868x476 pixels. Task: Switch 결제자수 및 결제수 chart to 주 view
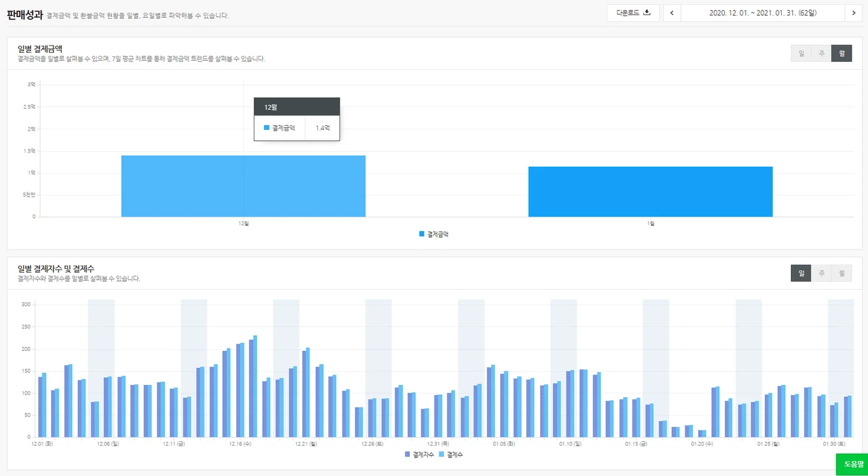coord(821,273)
